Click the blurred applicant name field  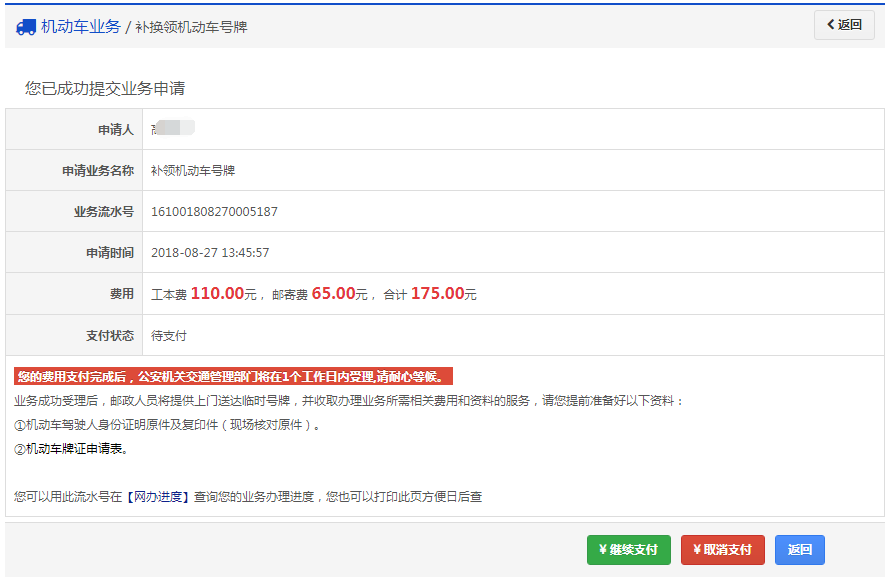173,129
